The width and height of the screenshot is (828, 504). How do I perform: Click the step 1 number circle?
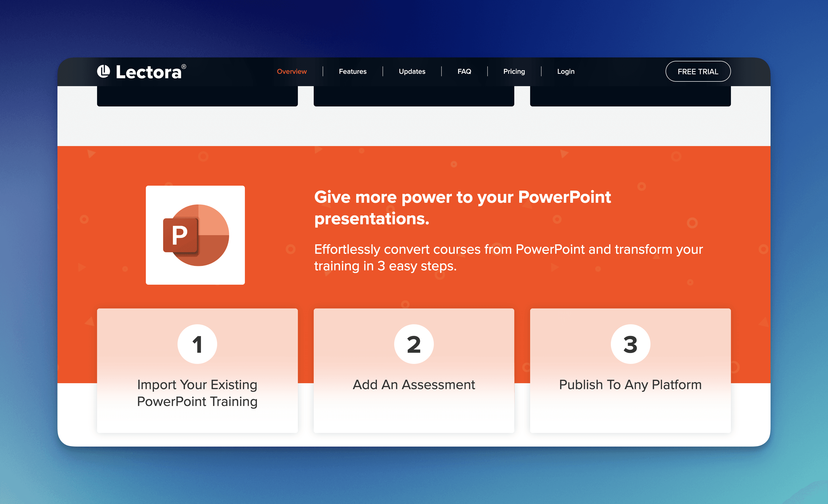197,344
